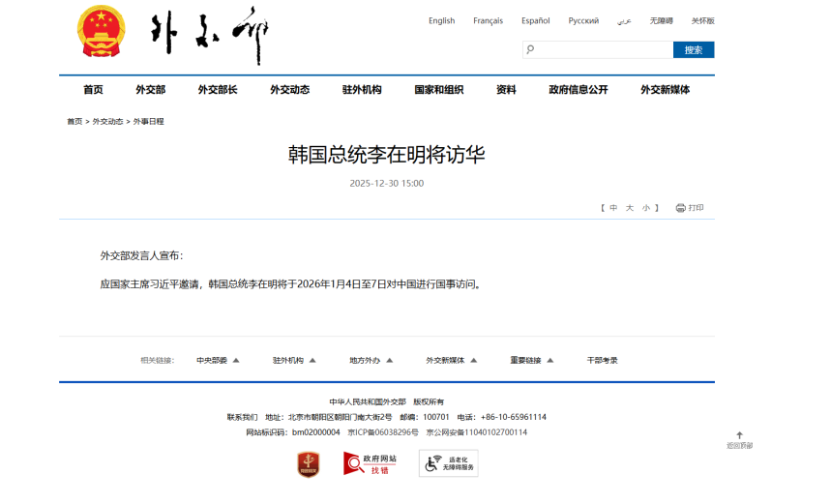Switch site language to Français
Image resolution: width=831 pixels, height=504 pixels.
[x=489, y=20]
